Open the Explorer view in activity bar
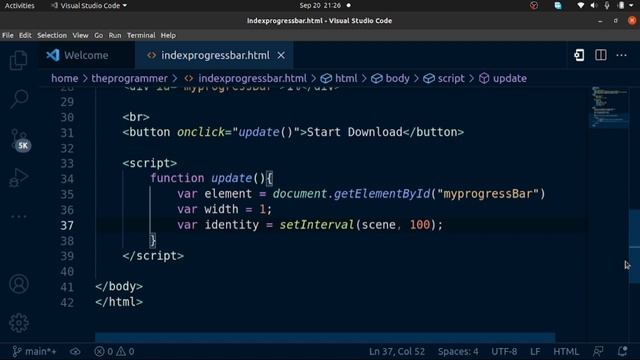This screenshot has height=360, width=640. (x=18, y=60)
